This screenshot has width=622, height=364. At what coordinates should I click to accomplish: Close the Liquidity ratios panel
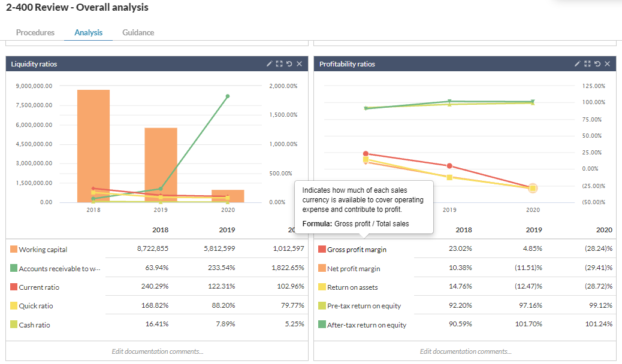[299, 64]
